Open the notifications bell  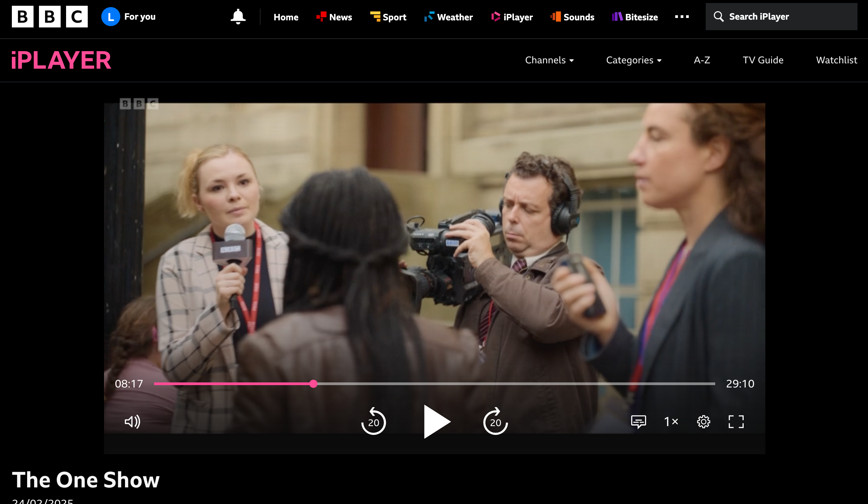point(238,17)
